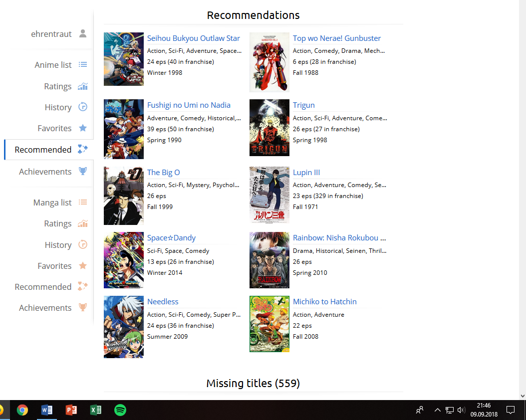Click the Lupin III poster thumbnail
This screenshot has width=526, height=420.
(269, 195)
